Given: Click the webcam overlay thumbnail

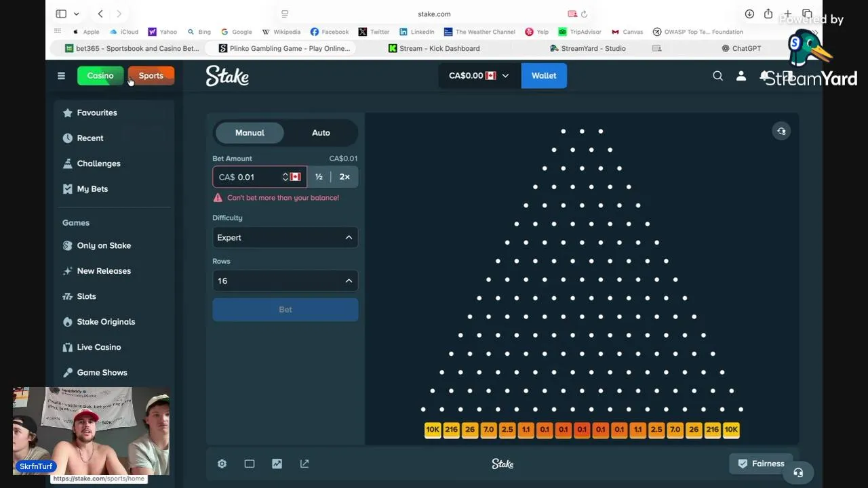Looking at the screenshot, I should tap(91, 431).
